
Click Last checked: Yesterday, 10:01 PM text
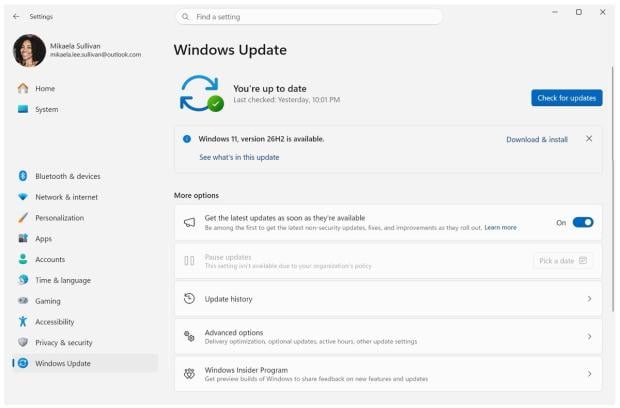pyautogui.click(x=287, y=100)
